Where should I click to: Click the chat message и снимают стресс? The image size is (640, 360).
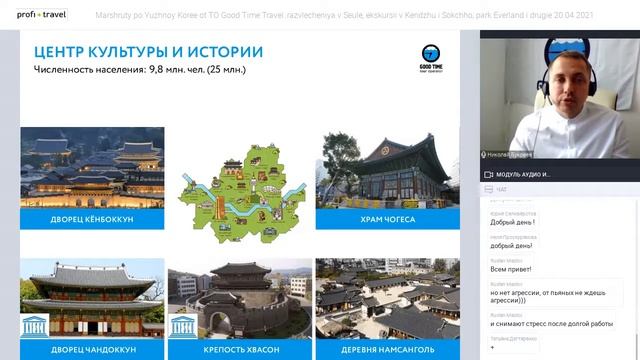pyautogui.click(x=551, y=324)
